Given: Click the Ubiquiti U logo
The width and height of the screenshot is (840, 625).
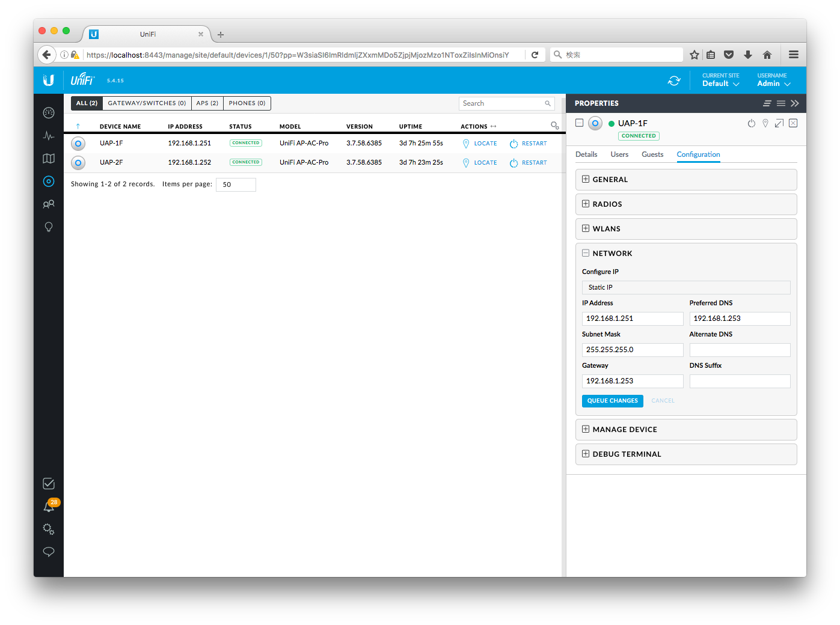Looking at the screenshot, I should (49, 80).
